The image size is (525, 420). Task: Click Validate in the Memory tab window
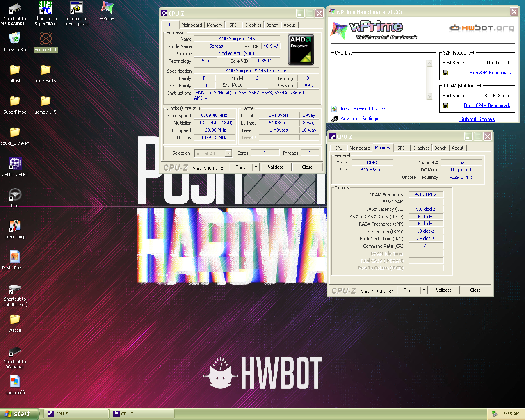point(444,290)
